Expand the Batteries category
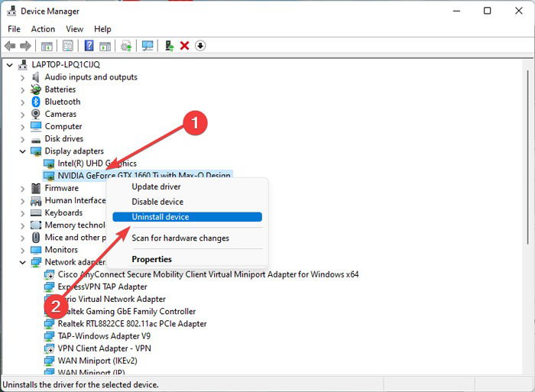The width and height of the screenshot is (535, 392). [x=22, y=90]
